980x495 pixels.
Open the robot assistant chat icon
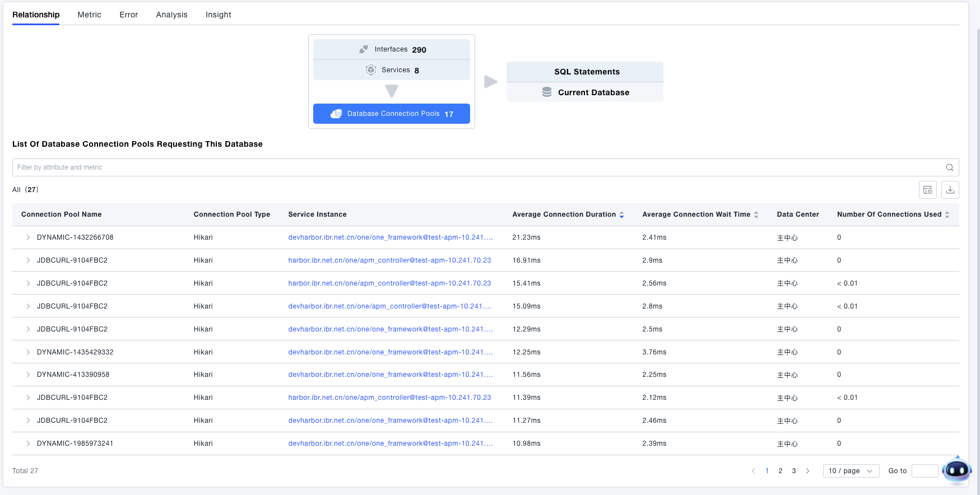[x=956, y=470]
